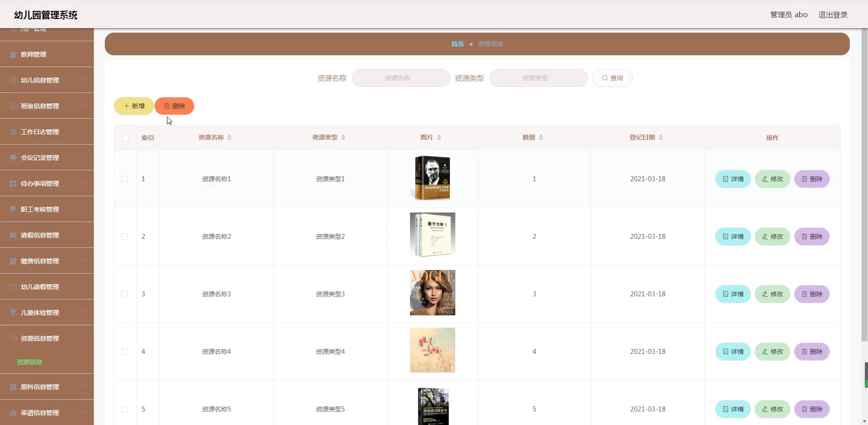The width and height of the screenshot is (868, 425).
Task: Click date 2021-03-18 in row 4
Action: point(648,352)
